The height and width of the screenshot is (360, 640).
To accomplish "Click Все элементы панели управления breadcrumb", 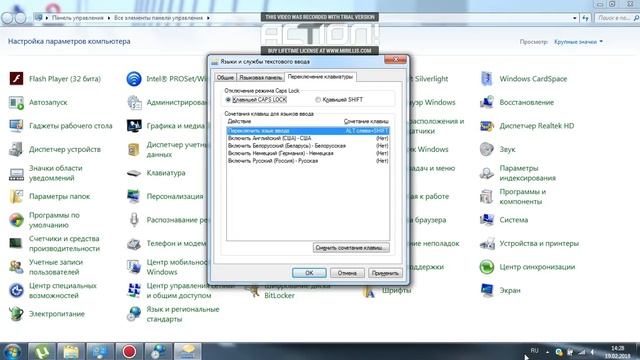I will point(158,18).
